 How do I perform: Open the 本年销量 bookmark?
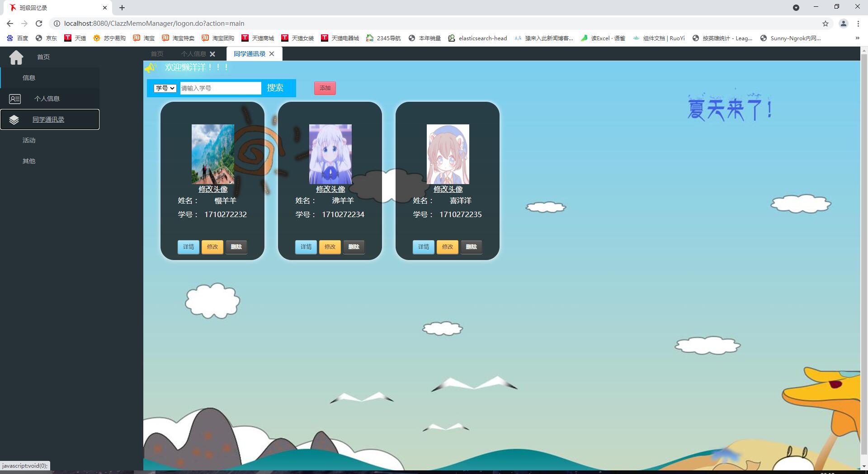pos(425,38)
